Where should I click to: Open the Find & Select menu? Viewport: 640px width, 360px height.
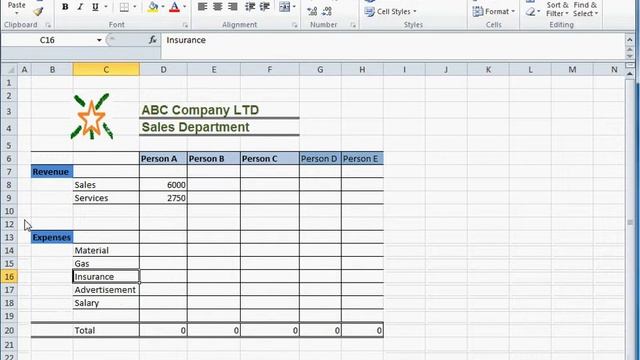click(x=585, y=9)
